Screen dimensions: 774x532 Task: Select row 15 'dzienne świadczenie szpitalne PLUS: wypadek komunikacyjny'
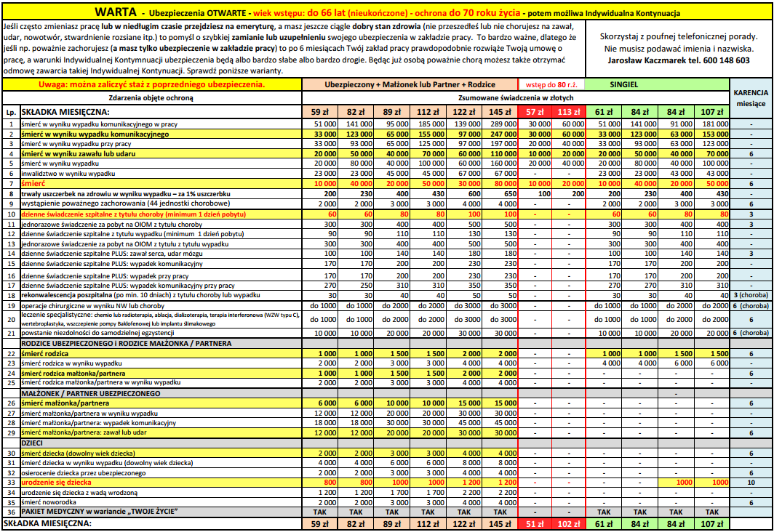click(x=111, y=264)
